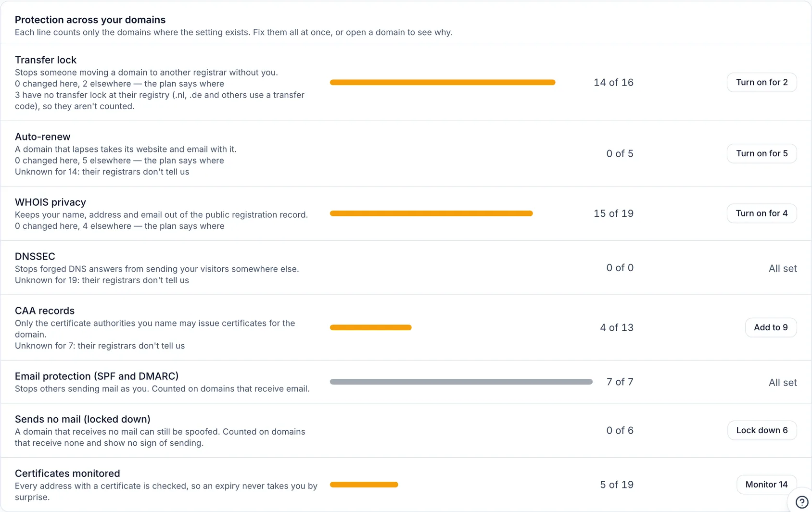Click Turn on for 2 transfer lock

[x=761, y=82]
